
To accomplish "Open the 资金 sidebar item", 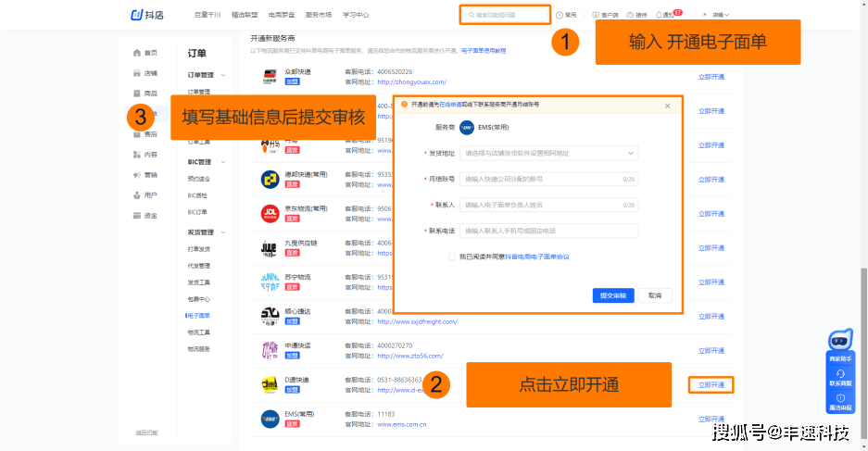I will pos(145,216).
